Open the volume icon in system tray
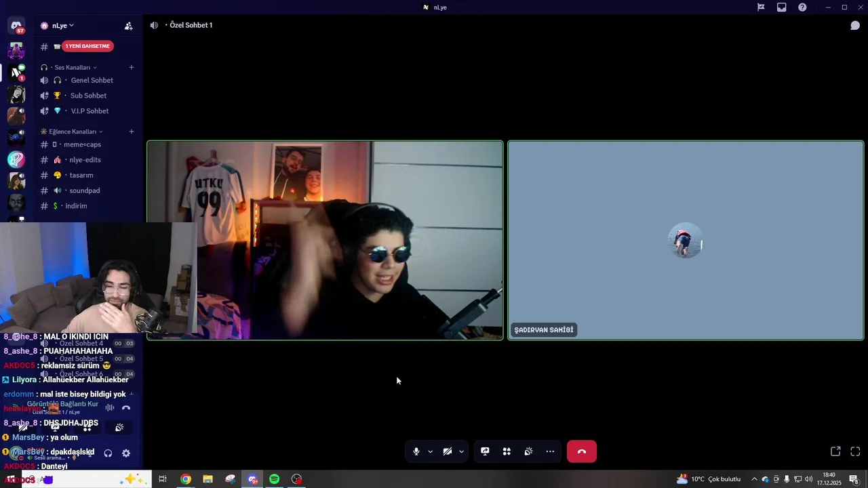 point(808,479)
